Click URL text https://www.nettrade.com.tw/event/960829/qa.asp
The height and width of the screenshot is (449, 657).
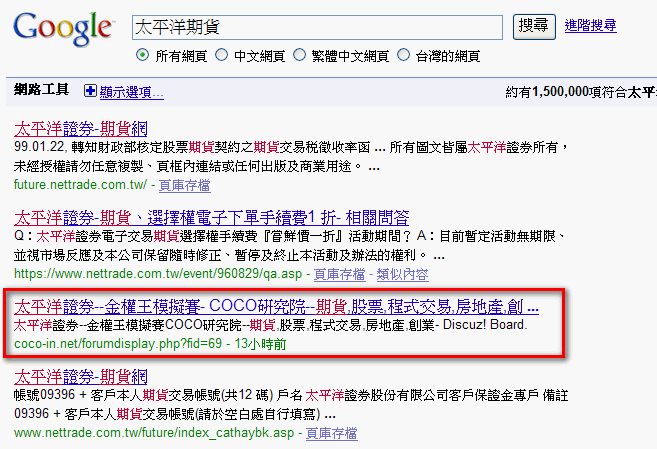click(x=158, y=274)
